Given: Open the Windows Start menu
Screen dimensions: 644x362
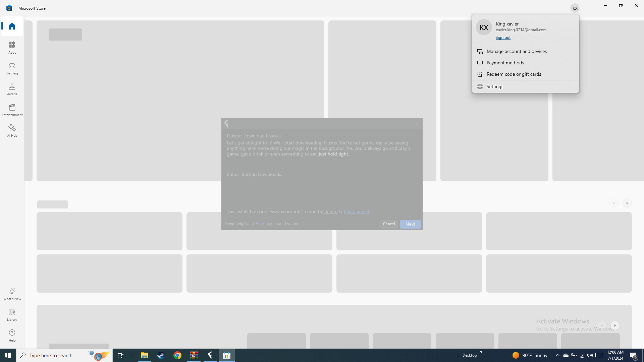Looking at the screenshot, I should (x=8, y=355).
